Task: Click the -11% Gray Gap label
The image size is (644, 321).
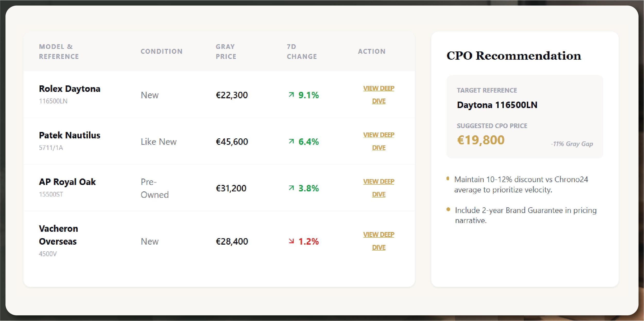Action: (x=572, y=144)
